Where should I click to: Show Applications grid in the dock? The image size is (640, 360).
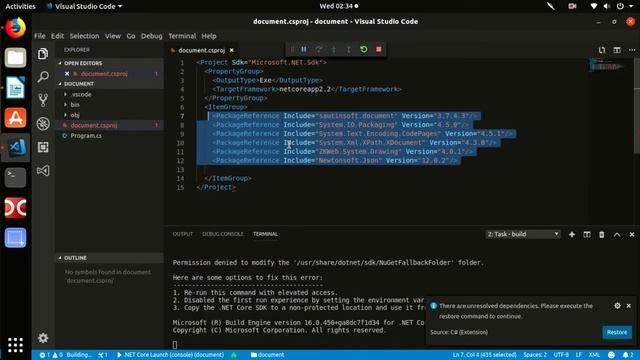pos(16,345)
